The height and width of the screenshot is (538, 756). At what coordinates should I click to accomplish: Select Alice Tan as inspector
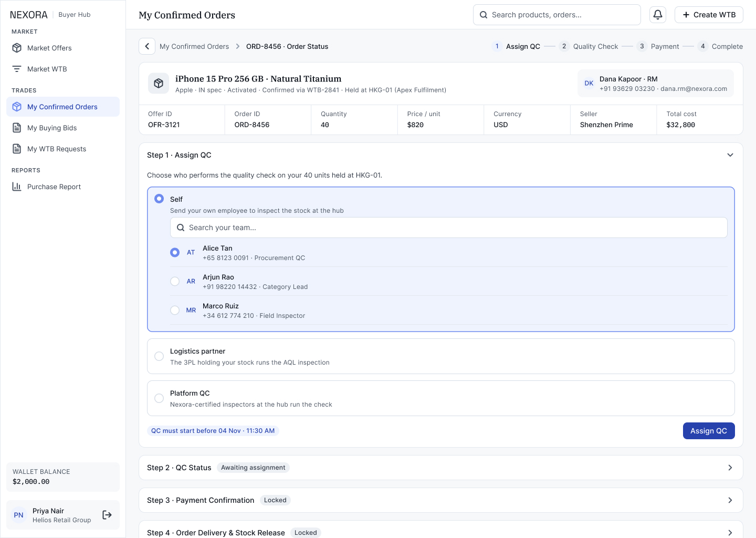click(x=175, y=253)
